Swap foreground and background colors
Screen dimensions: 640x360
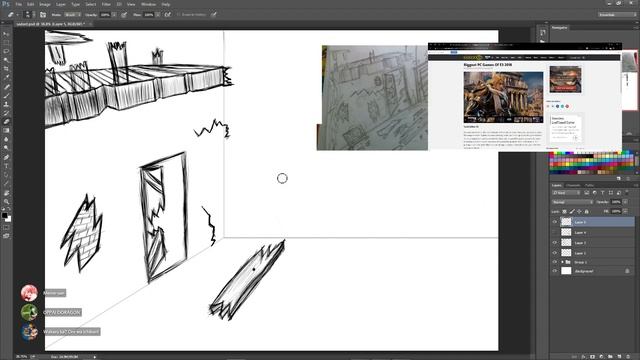pyautogui.click(x=9, y=210)
